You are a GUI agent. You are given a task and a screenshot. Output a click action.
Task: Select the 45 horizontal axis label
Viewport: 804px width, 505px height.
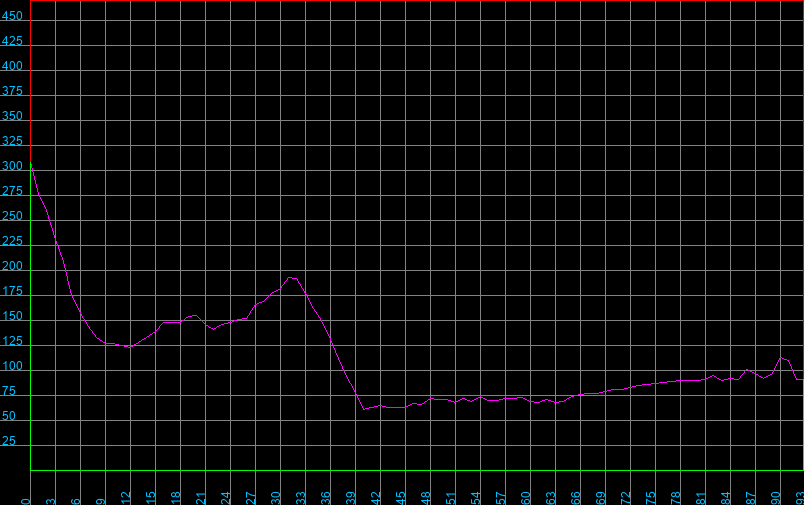click(400, 498)
